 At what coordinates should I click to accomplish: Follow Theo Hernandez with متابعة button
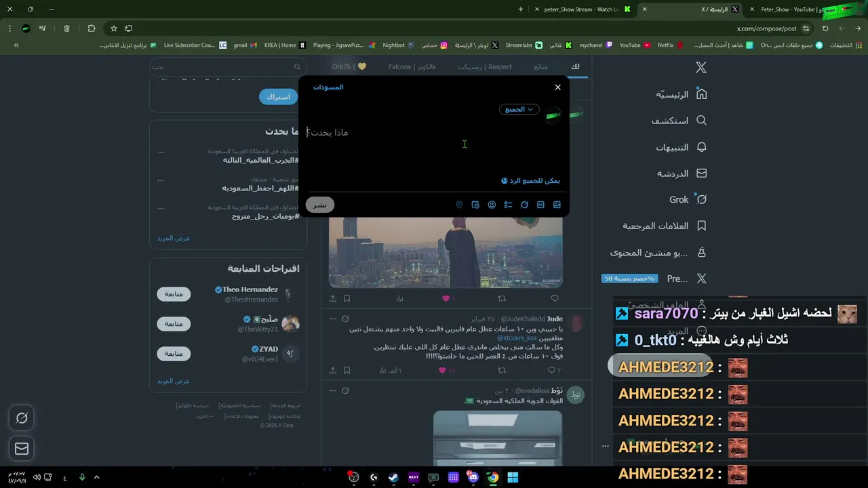point(174,293)
